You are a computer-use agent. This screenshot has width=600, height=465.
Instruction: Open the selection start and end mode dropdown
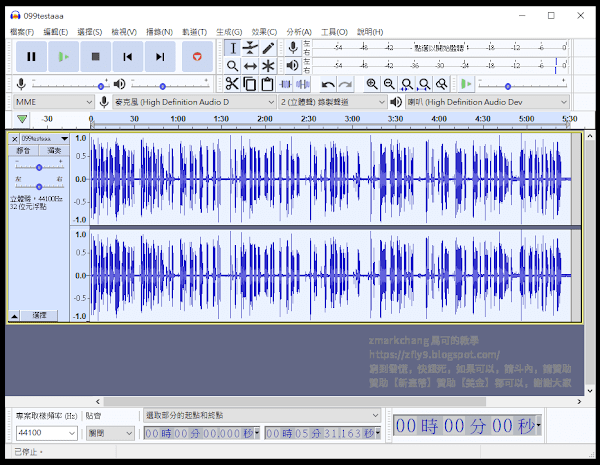pos(262,415)
